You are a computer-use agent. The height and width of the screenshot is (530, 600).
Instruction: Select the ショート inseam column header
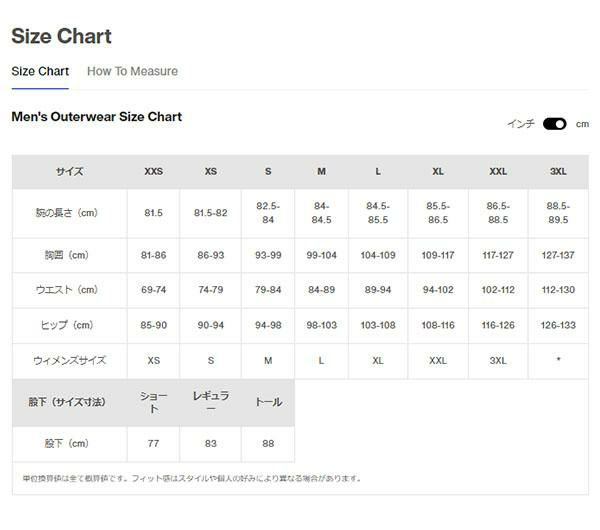click(x=153, y=402)
